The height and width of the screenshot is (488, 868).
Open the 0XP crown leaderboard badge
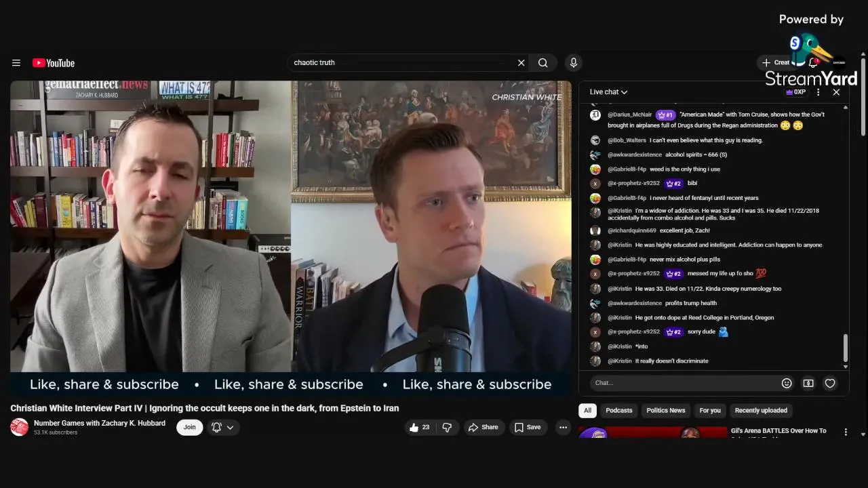[795, 92]
